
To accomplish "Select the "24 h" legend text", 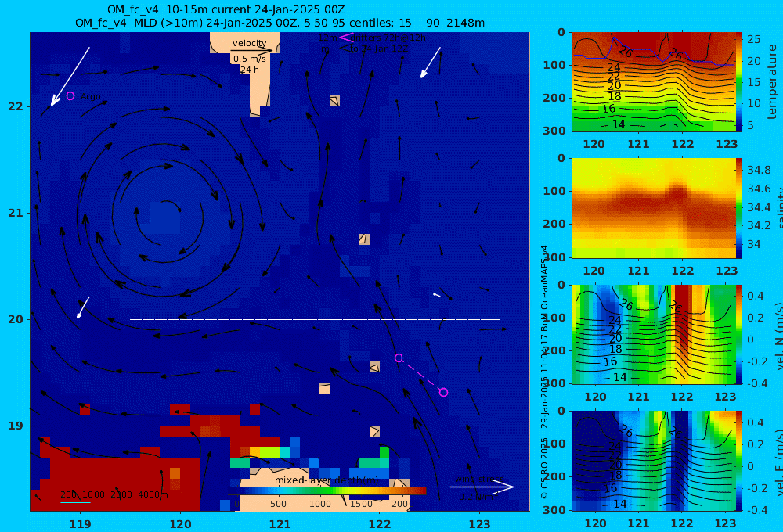I will (250, 70).
